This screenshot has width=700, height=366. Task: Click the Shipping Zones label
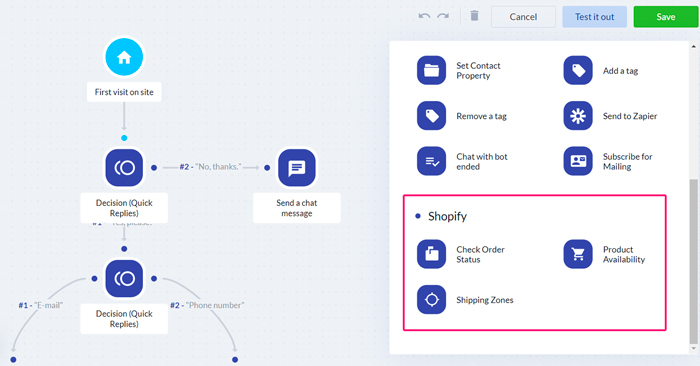[484, 300]
